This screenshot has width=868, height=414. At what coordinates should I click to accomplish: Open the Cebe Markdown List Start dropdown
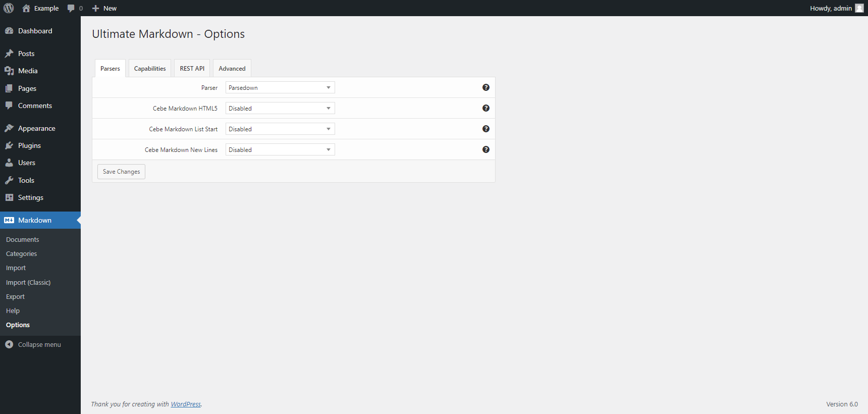pos(280,129)
